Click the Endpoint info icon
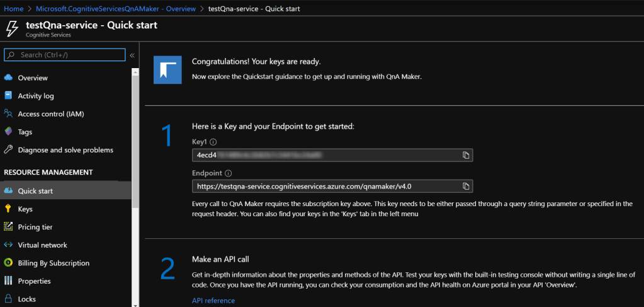Screen dimensions: 644x307 228,173
